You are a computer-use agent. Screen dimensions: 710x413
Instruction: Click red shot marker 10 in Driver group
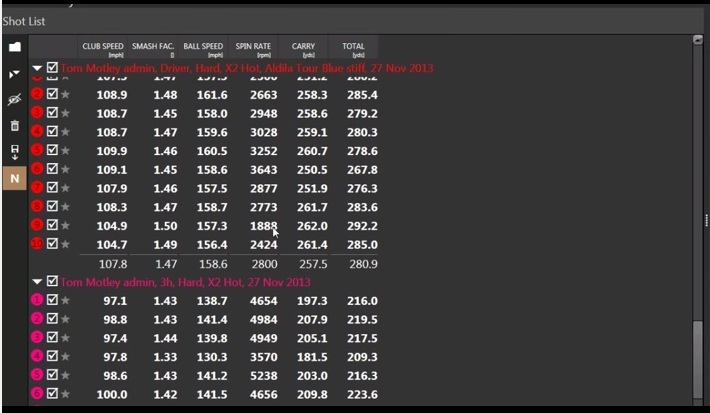tap(38, 243)
